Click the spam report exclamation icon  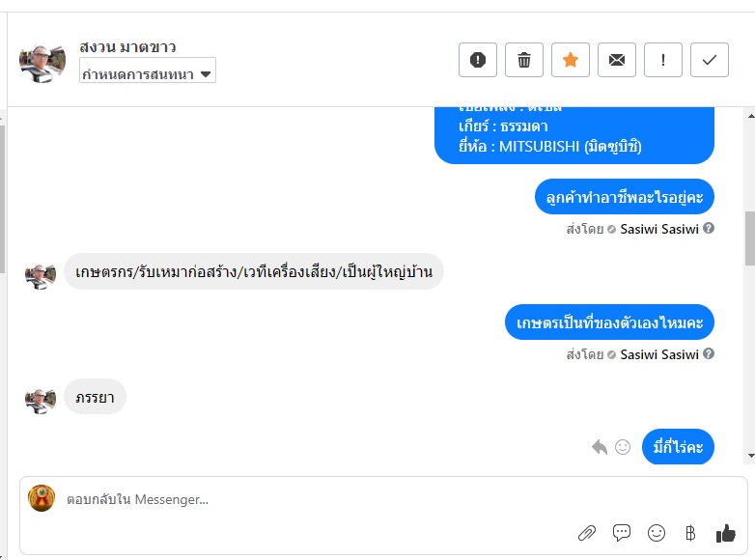[x=477, y=60]
